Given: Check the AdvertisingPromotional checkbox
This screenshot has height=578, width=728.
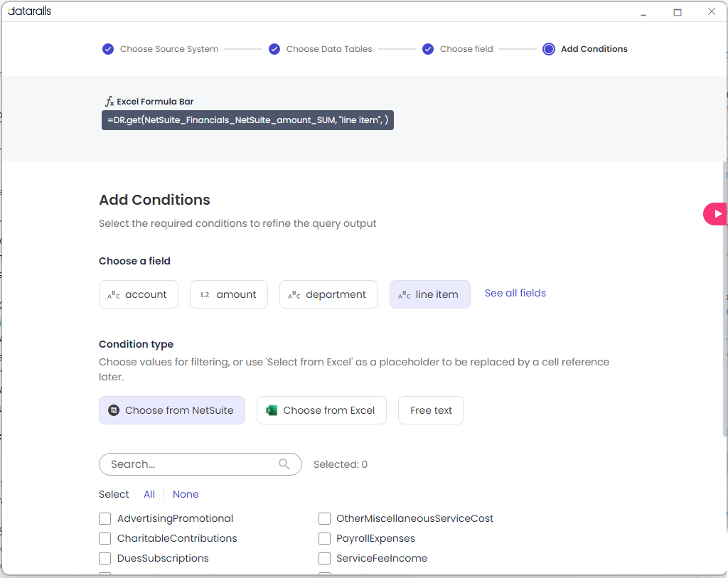Looking at the screenshot, I should 105,518.
